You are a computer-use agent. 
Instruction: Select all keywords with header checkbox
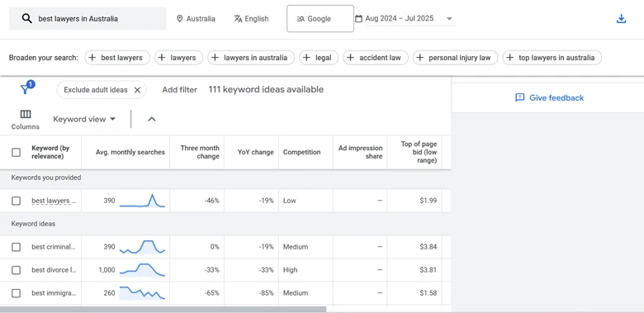16,153
